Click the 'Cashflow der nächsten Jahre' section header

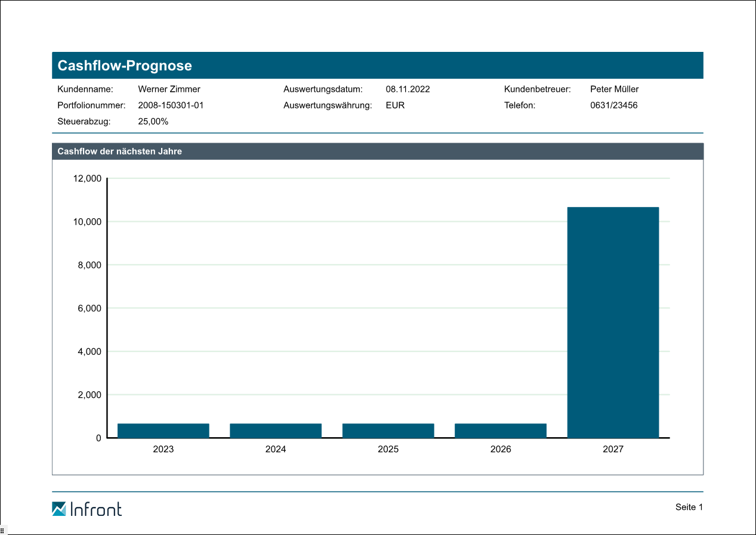[119, 151]
